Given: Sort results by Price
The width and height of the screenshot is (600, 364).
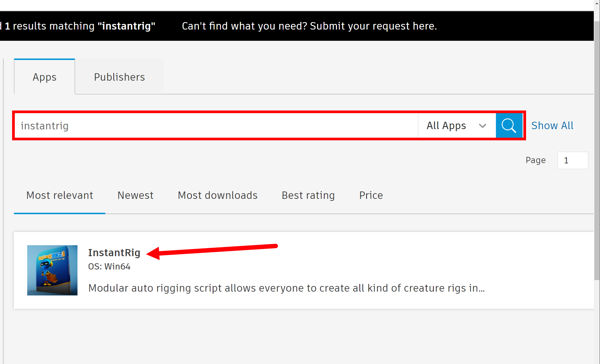Looking at the screenshot, I should tap(371, 195).
